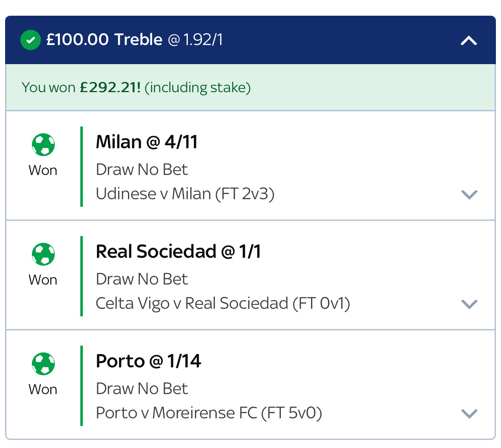The width and height of the screenshot is (501, 448).
Task: Click the football icon beside Milan
Action: tap(43, 145)
